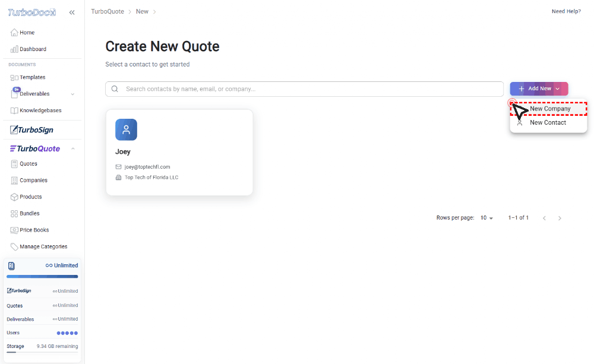The height and width of the screenshot is (364, 594).
Task: Open Home in the sidebar
Action: (27, 33)
